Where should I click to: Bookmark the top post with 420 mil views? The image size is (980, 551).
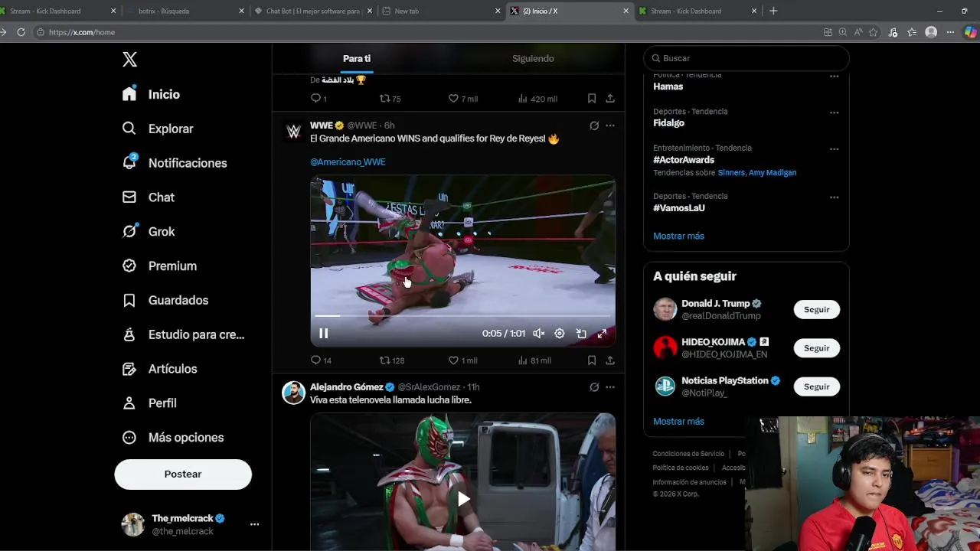click(592, 99)
